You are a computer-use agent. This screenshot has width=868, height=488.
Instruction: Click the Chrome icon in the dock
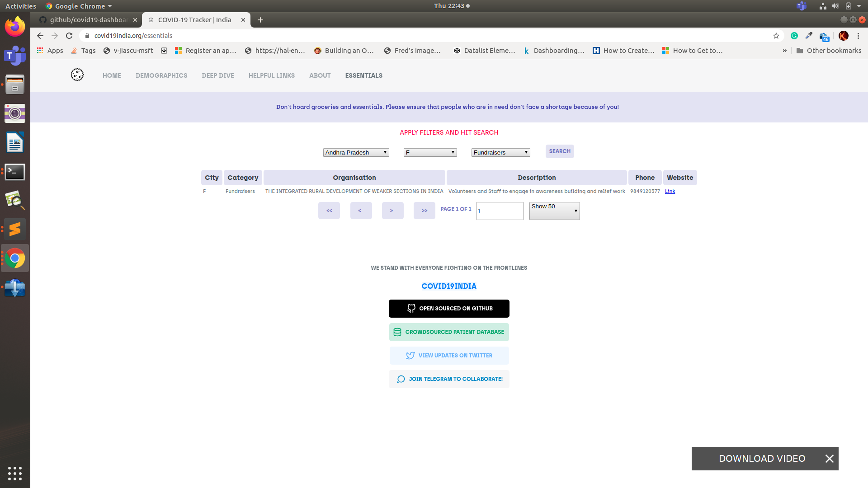(15, 258)
